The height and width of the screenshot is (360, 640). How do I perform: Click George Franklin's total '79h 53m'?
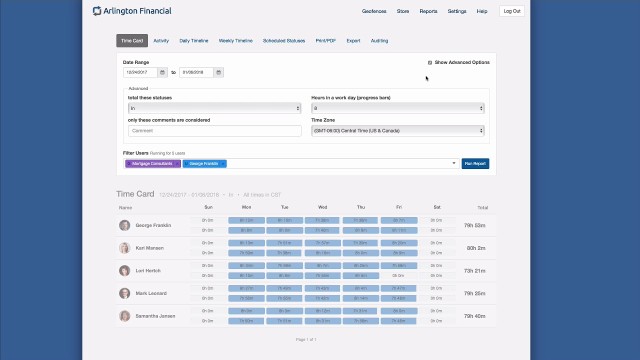474,225
